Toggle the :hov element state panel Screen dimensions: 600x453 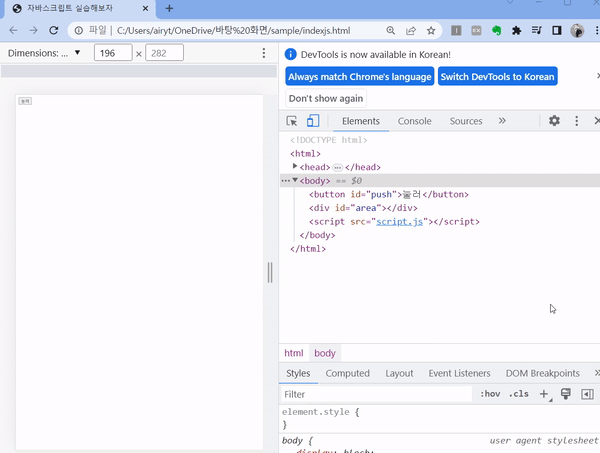[490, 394]
